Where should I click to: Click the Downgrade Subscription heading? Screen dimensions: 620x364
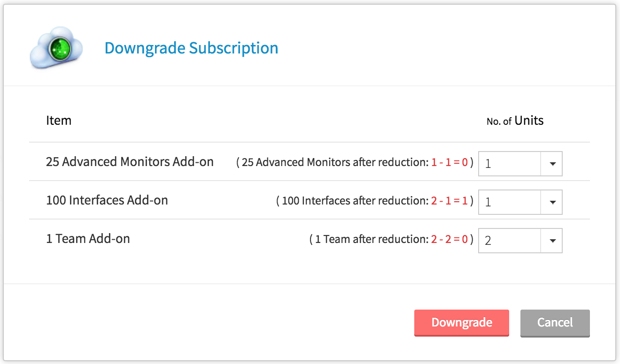191,48
